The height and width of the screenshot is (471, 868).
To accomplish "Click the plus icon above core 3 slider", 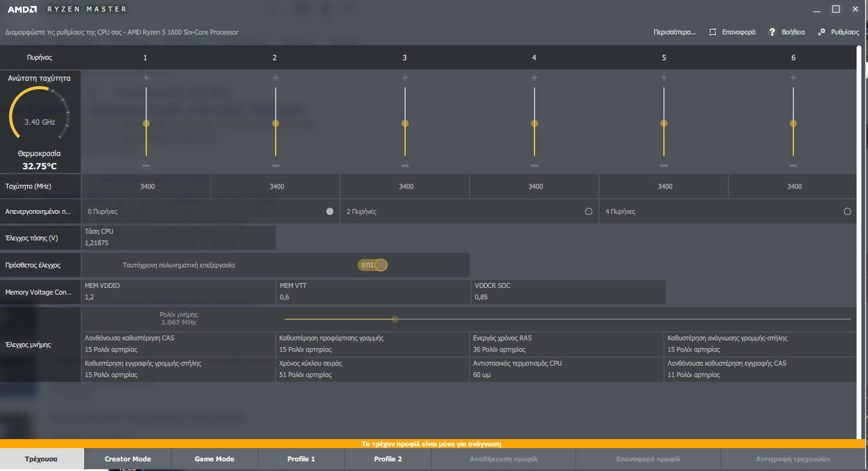I will (405, 78).
